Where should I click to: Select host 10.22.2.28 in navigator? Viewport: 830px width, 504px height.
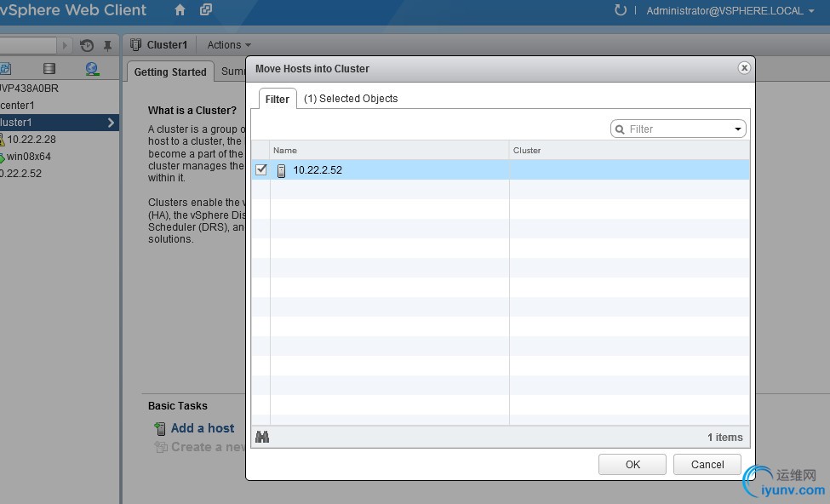click(x=31, y=140)
